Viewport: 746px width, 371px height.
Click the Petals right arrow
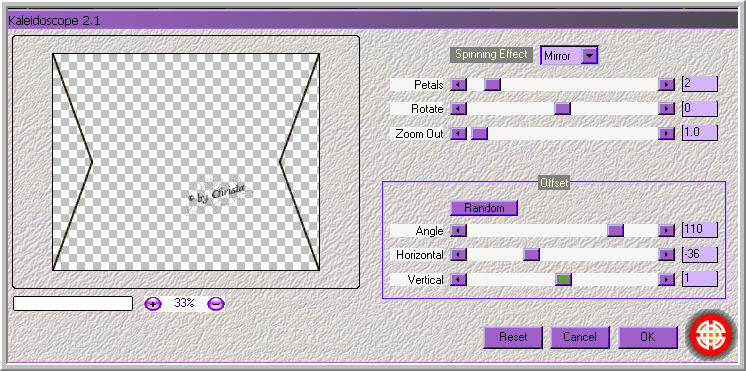click(x=666, y=85)
